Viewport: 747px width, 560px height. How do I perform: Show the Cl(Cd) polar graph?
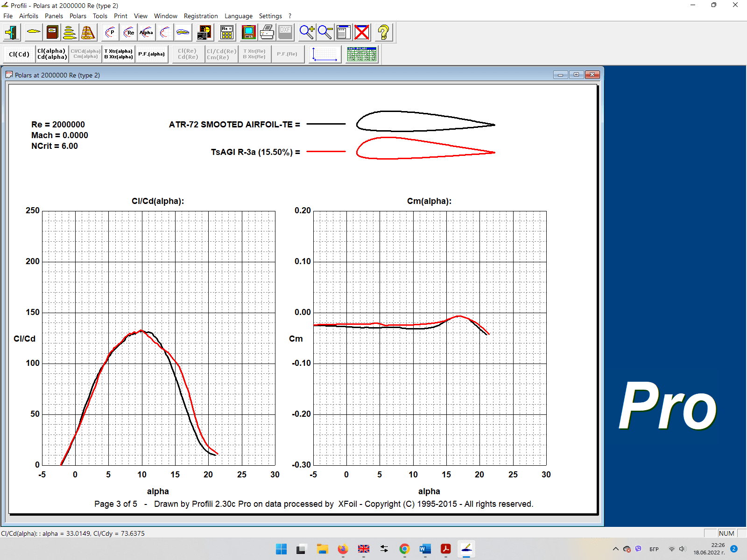point(19,54)
